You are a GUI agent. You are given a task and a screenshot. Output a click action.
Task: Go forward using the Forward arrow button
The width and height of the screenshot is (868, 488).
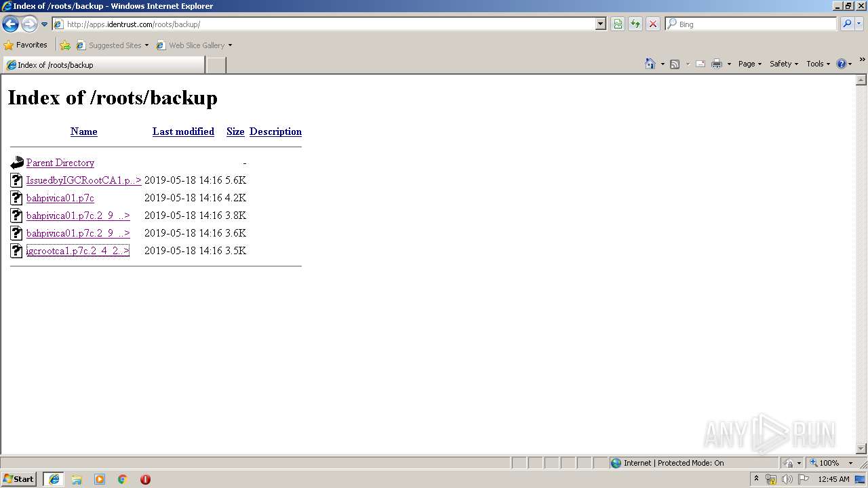tap(29, 24)
